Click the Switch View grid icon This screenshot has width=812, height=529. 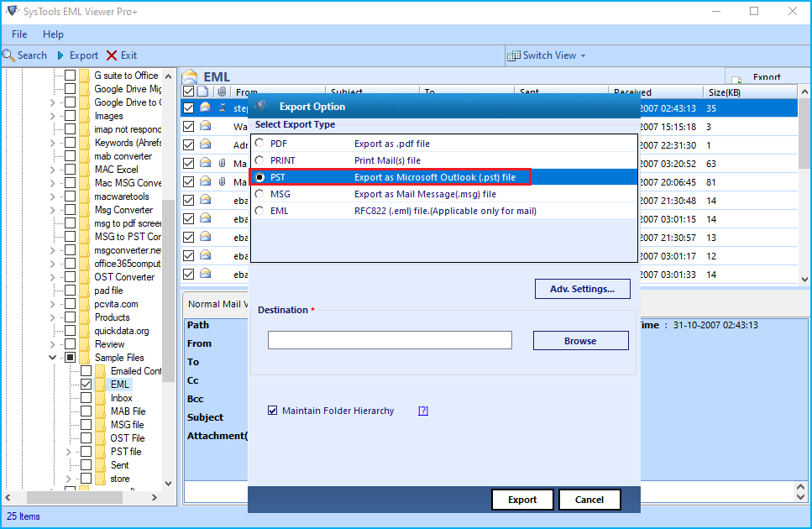514,55
